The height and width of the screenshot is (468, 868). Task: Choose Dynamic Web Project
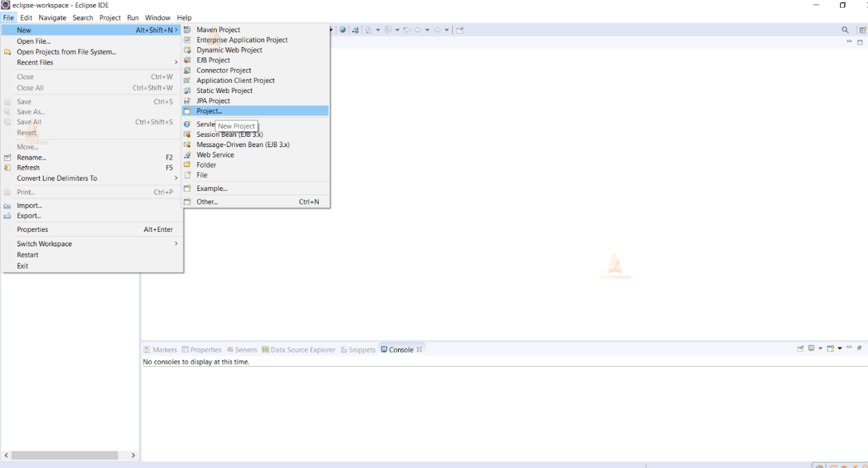pyautogui.click(x=255, y=50)
